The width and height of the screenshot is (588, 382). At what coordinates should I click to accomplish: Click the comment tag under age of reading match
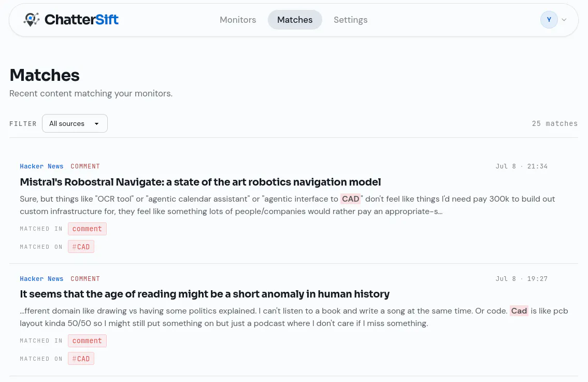click(87, 341)
